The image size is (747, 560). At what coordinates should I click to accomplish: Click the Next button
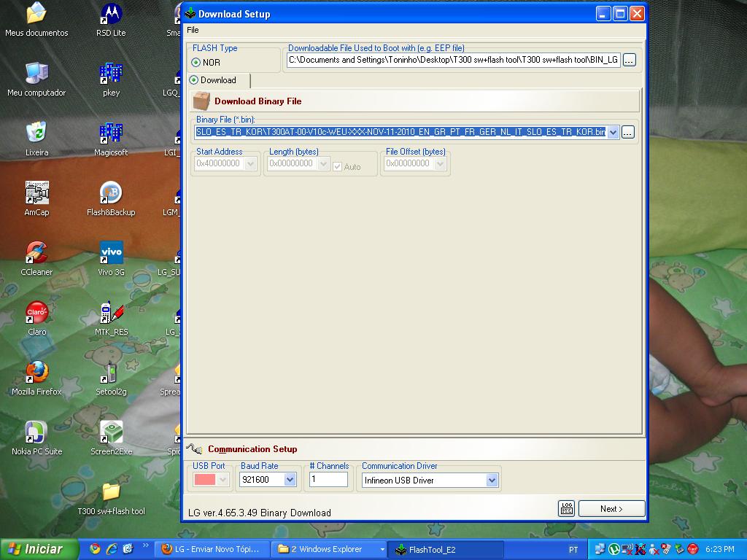tap(612, 508)
